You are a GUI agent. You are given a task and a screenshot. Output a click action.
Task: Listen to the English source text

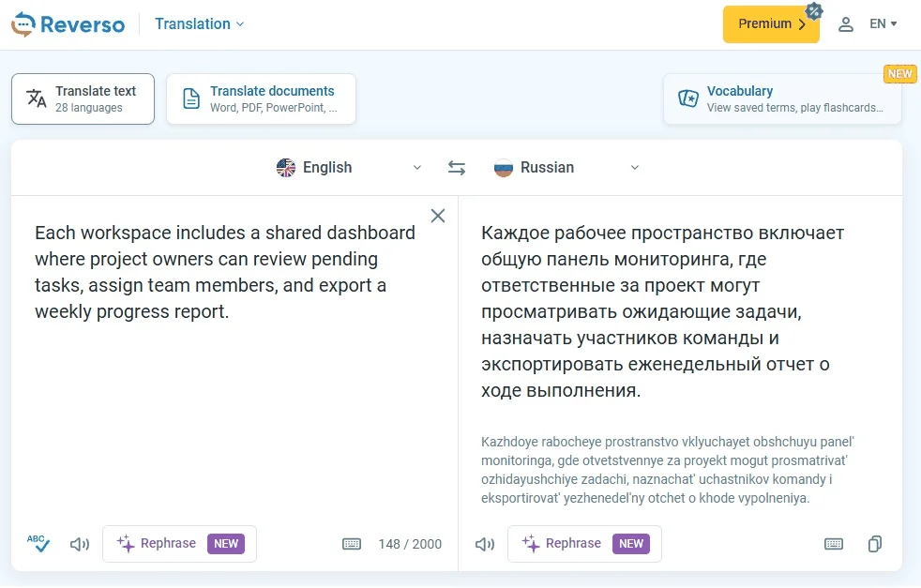coord(80,544)
